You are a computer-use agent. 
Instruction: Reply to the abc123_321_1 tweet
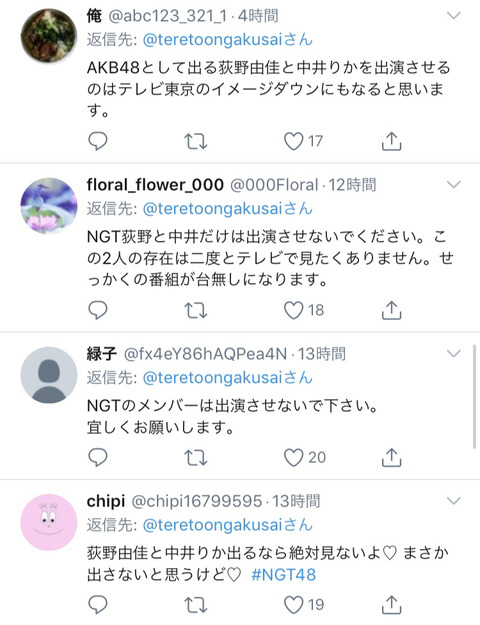coord(98,141)
